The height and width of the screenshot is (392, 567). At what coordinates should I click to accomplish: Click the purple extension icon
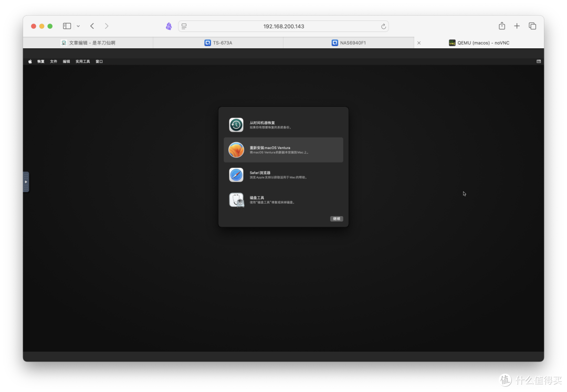pyautogui.click(x=169, y=26)
